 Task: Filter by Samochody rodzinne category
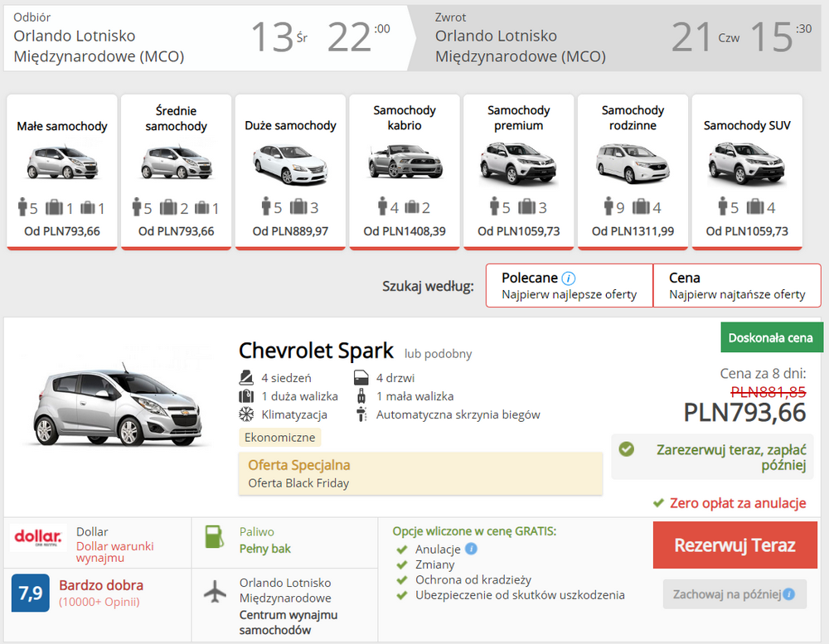click(x=633, y=171)
